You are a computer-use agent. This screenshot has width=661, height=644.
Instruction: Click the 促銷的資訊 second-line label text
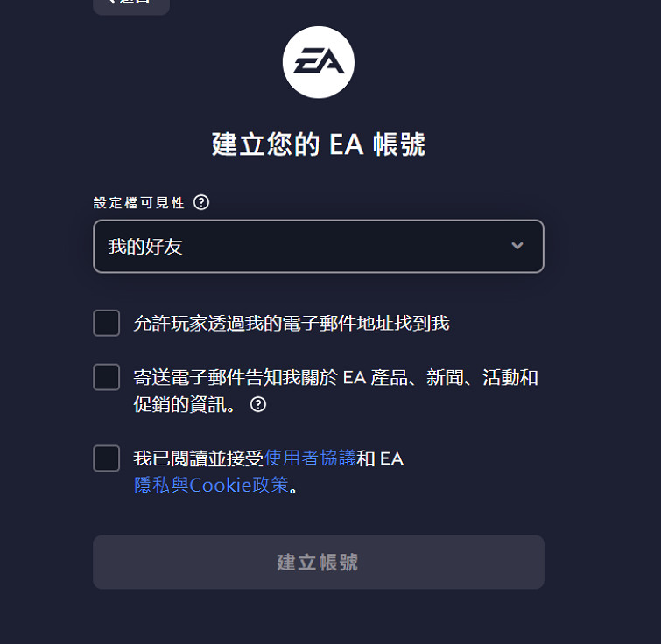tap(184, 405)
